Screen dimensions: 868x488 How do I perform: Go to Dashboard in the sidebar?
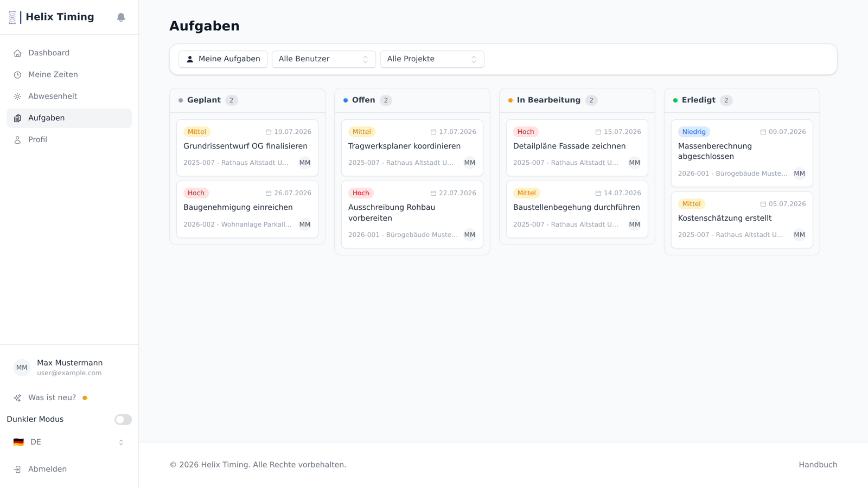click(x=69, y=53)
